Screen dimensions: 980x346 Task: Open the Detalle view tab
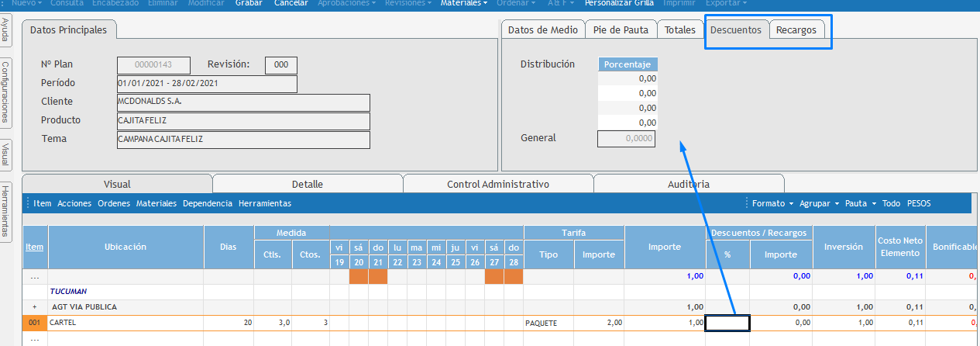pos(308,184)
